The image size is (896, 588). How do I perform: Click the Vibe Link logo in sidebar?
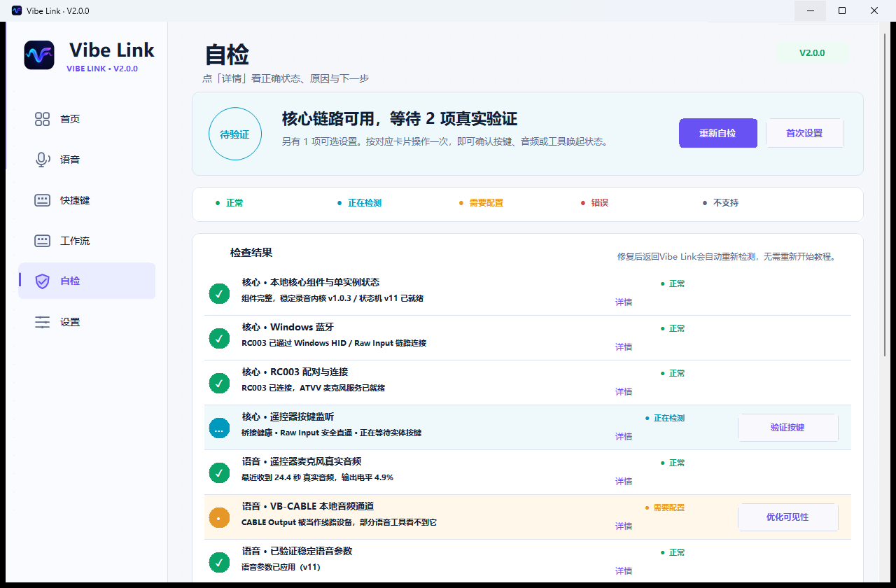(x=39, y=55)
